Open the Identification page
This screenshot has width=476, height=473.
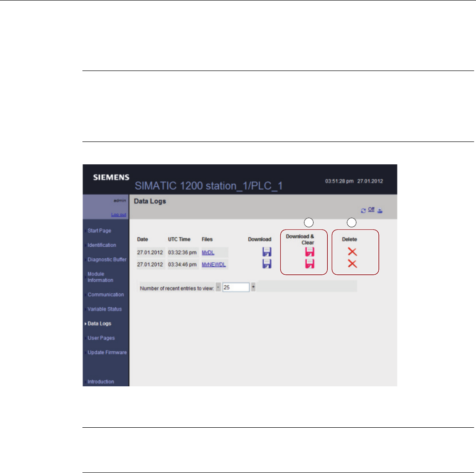[x=101, y=245]
